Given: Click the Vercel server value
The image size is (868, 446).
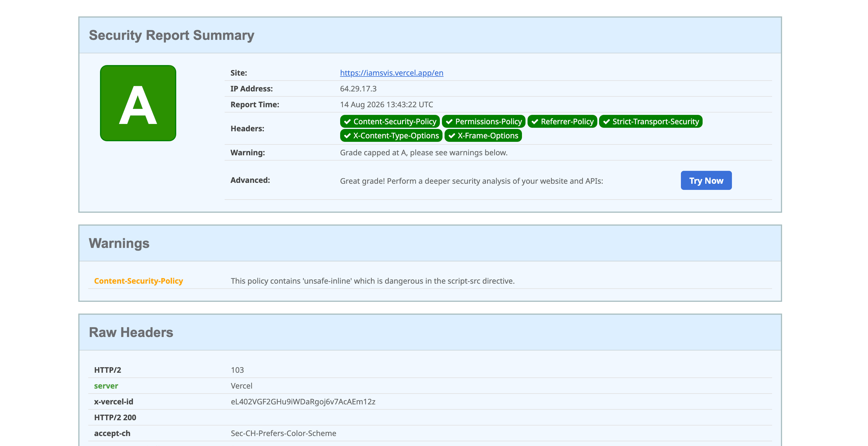Looking at the screenshot, I should point(242,386).
